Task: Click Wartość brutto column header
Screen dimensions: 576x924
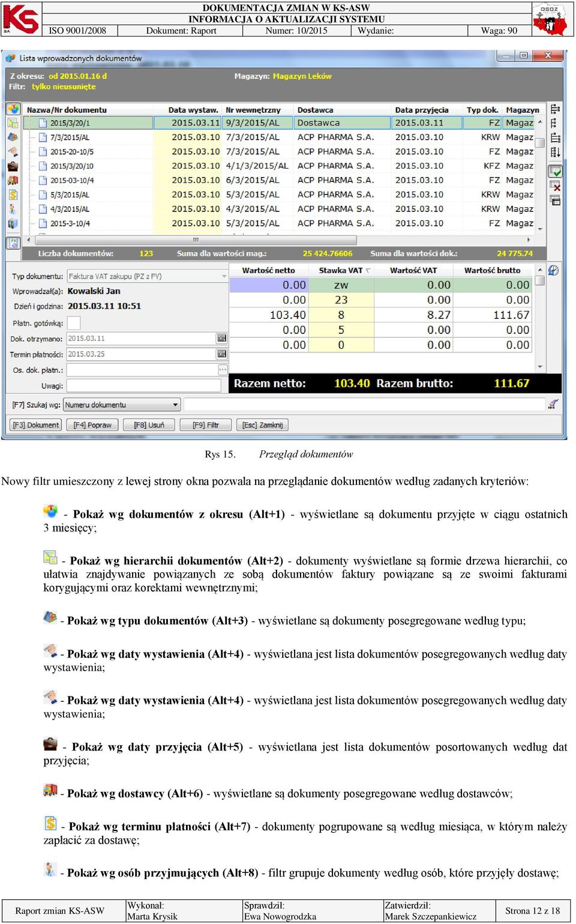Action: 493,270
